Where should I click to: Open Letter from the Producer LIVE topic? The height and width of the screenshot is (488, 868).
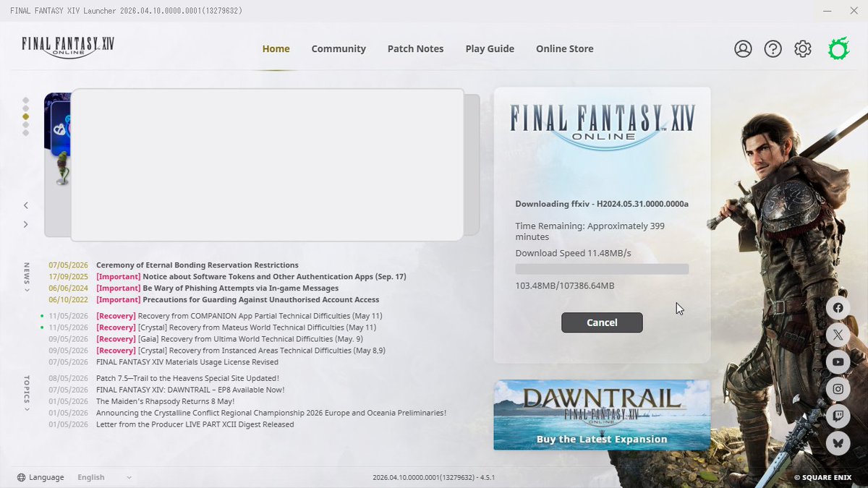(195, 424)
